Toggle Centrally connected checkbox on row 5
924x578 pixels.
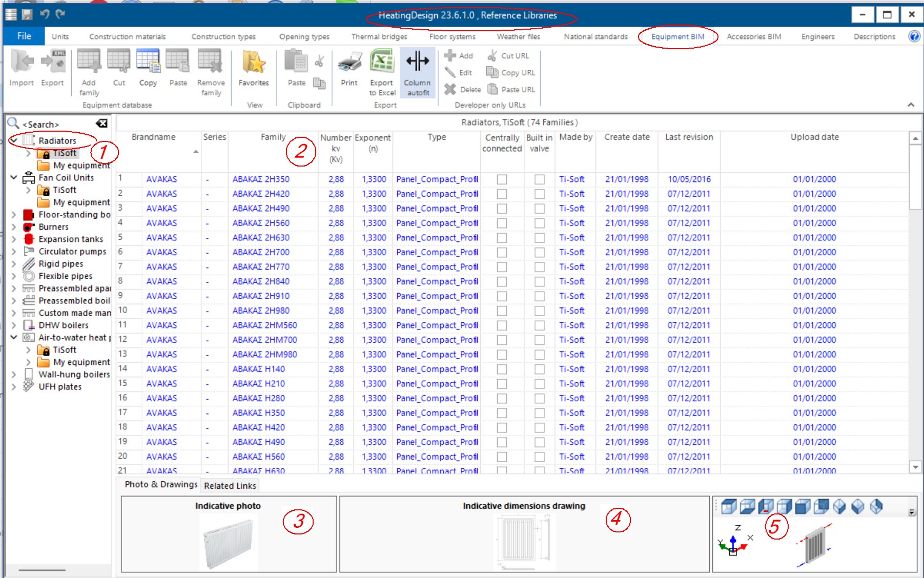(502, 237)
